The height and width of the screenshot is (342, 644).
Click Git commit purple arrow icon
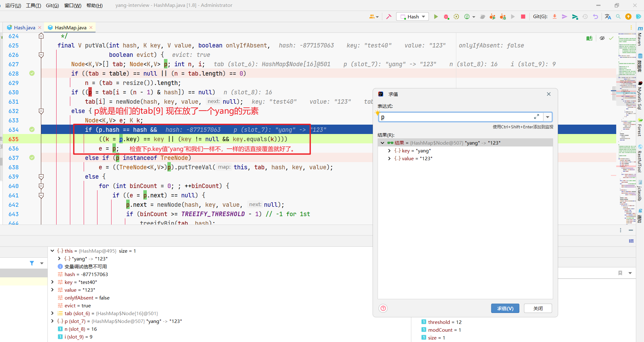click(x=564, y=17)
